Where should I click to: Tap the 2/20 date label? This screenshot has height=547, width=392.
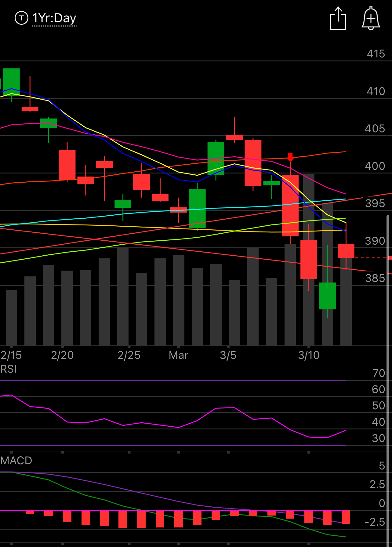[62, 355]
